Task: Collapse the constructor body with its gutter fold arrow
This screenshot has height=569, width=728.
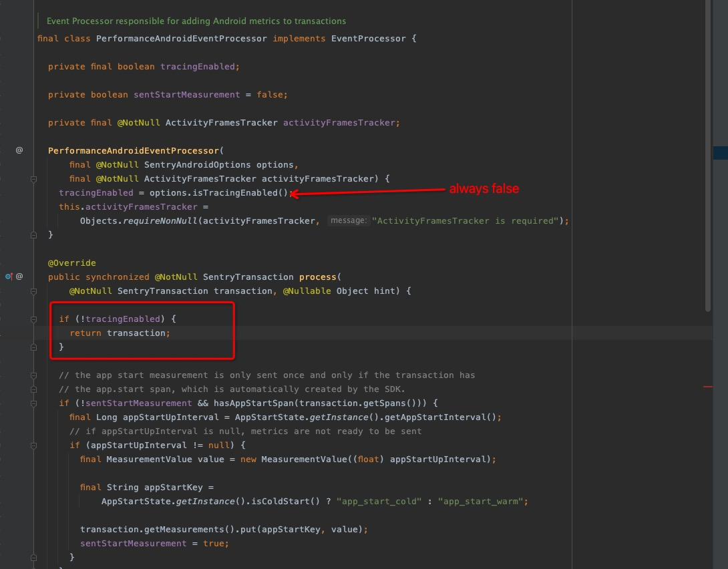Action: [33, 178]
